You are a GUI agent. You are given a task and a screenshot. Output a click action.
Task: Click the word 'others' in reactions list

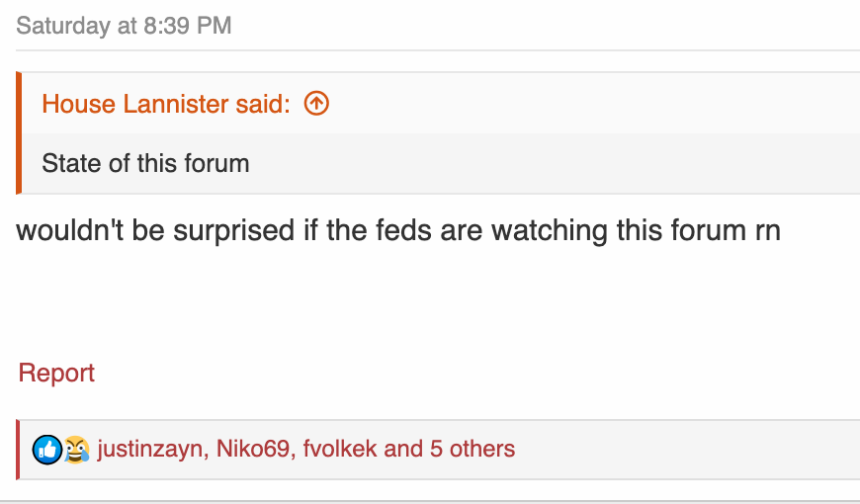[482, 449]
